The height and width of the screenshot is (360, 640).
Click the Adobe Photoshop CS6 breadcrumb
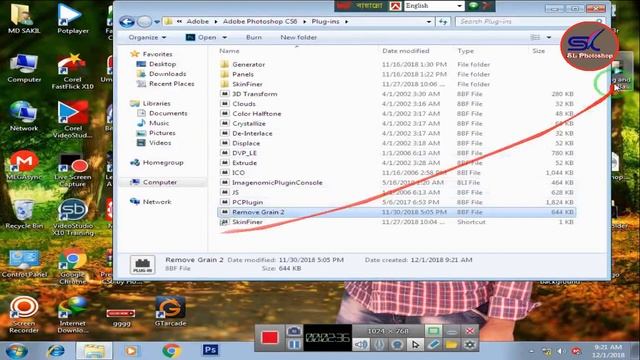point(260,22)
